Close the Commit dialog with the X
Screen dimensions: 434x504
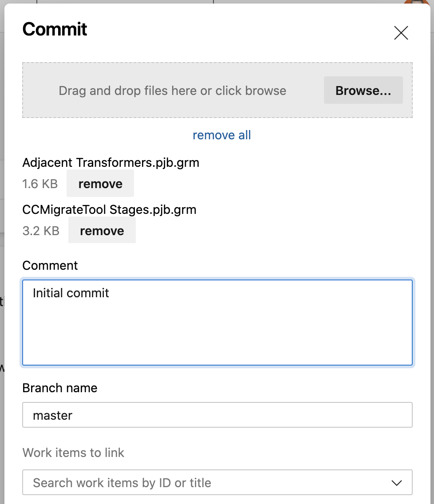(x=401, y=33)
